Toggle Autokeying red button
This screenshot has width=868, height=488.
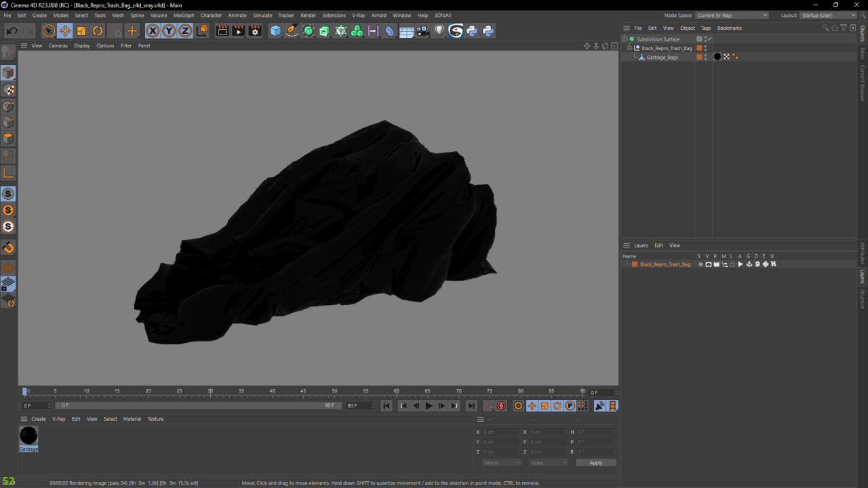click(x=501, y=406)
